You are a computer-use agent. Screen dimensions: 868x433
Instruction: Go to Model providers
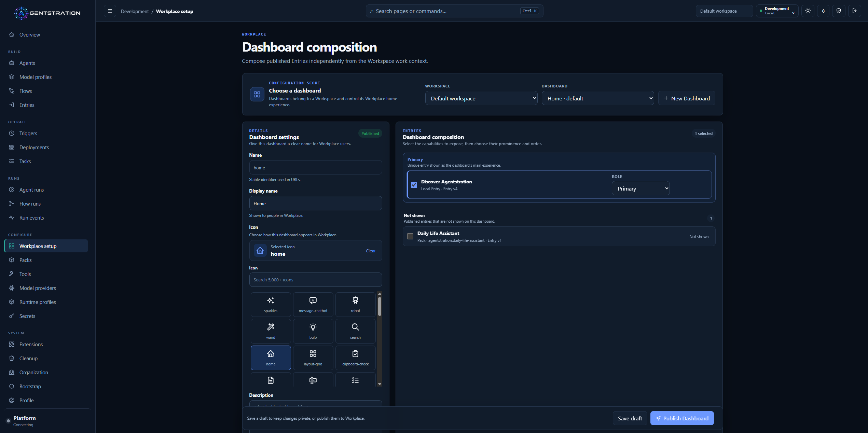[x=46, y=288]
